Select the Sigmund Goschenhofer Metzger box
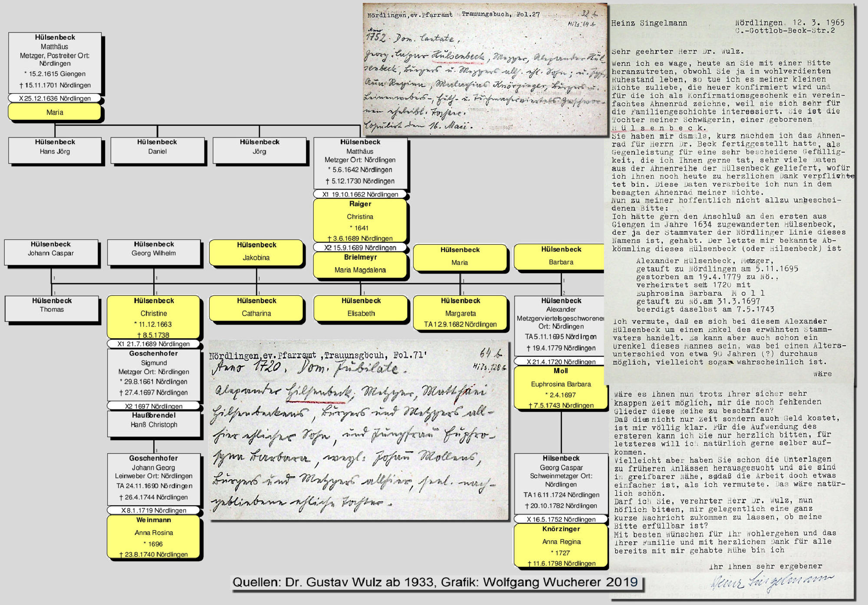 click(154, 375)
